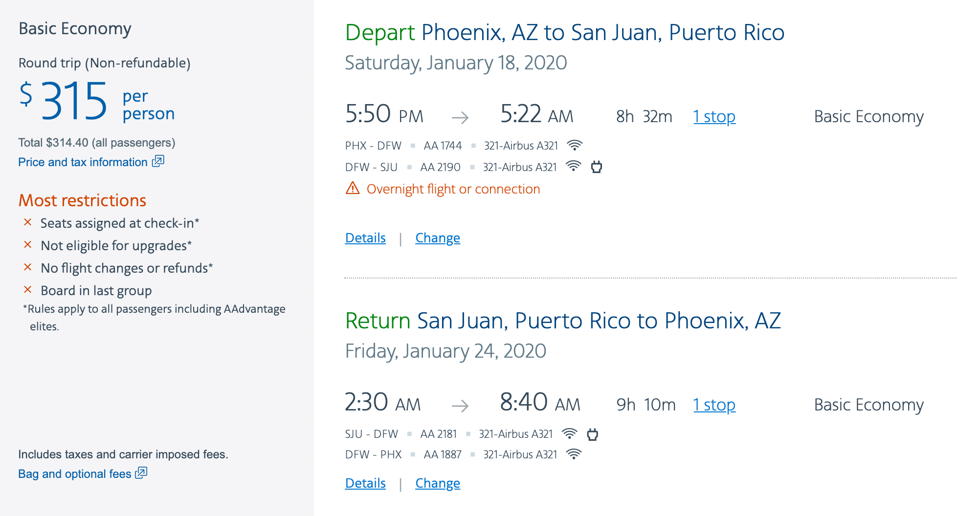Image resolution: width=980 pixels, height=516 pixels.
Task: Change the return flight to Phoenix
Action: (x=438, y=483)
